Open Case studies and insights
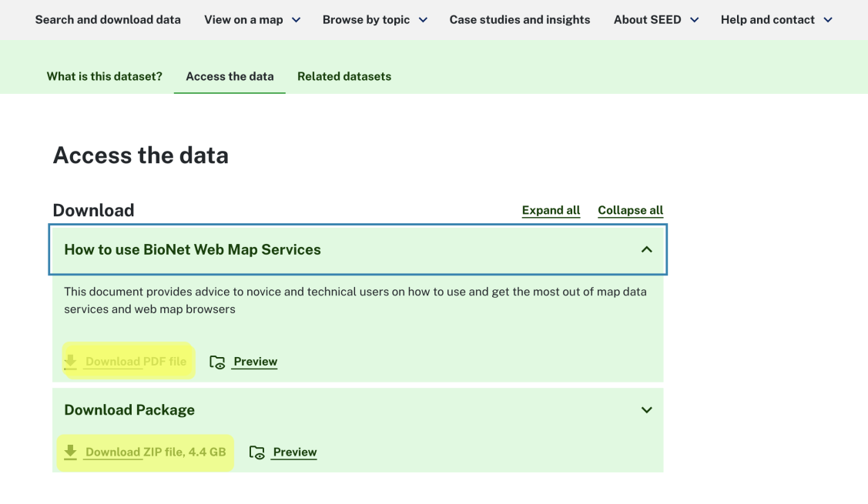 [x=520, y=20]
